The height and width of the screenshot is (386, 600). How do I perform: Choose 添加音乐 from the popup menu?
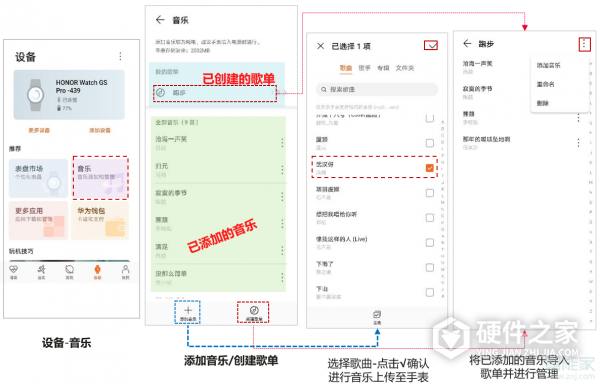click(548, 65)
